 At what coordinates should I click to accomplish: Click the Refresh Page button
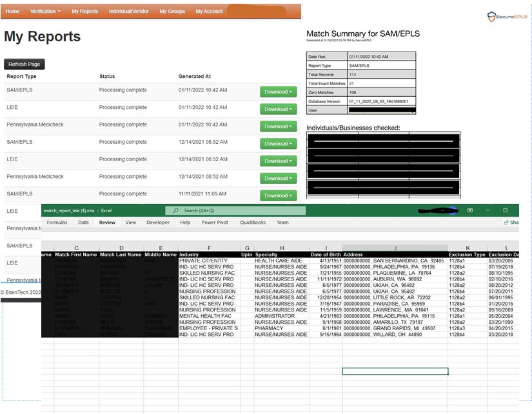[24, 64]
